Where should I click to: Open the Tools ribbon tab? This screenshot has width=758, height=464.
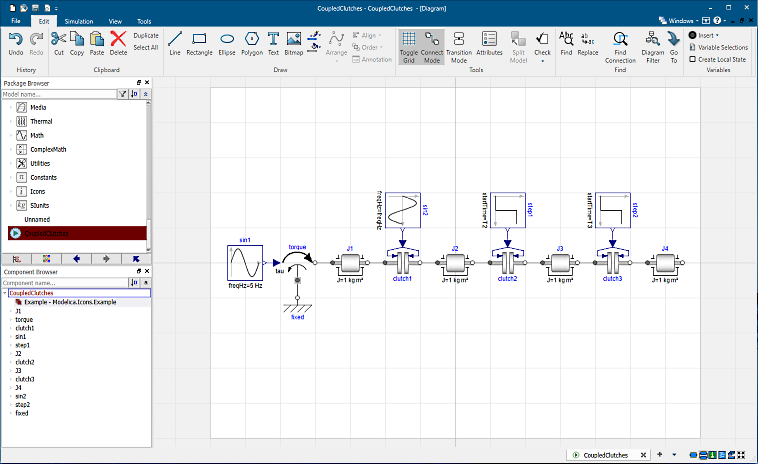144,20
